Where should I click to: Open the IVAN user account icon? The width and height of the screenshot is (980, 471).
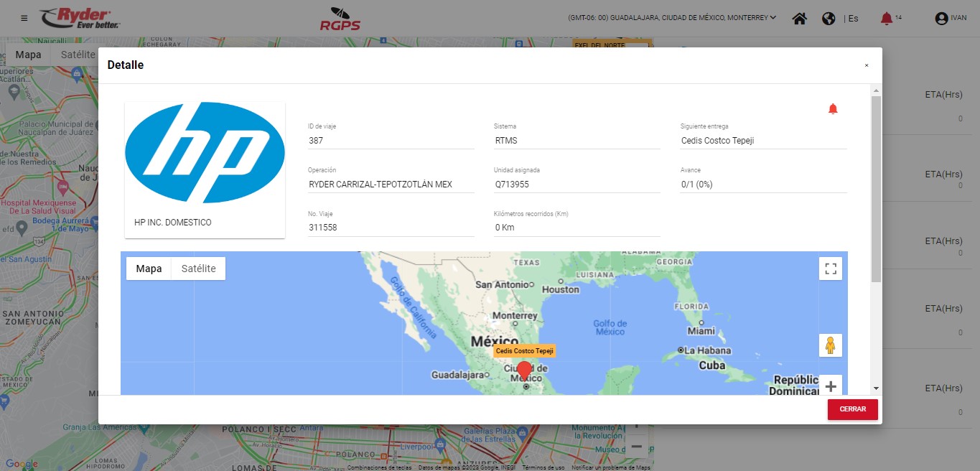coord(941,19)
